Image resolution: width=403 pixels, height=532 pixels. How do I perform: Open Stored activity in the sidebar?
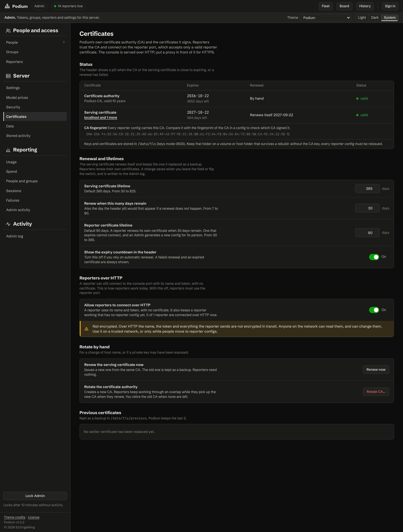(x=35, y=136)
